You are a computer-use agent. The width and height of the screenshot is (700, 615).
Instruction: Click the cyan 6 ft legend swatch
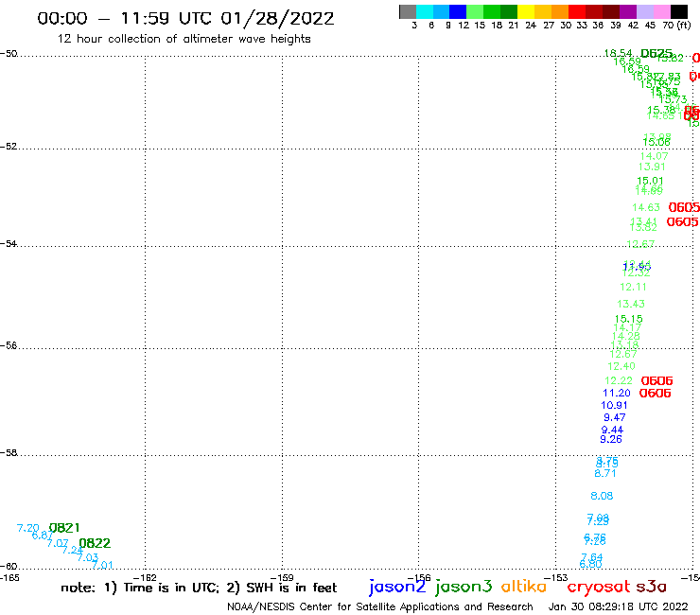(425, 11)
